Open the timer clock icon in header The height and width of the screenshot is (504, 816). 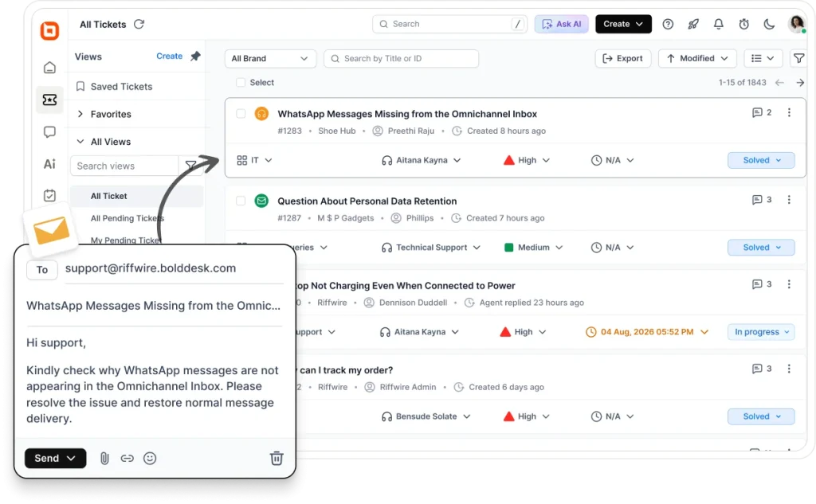click(x=743, y=24)
